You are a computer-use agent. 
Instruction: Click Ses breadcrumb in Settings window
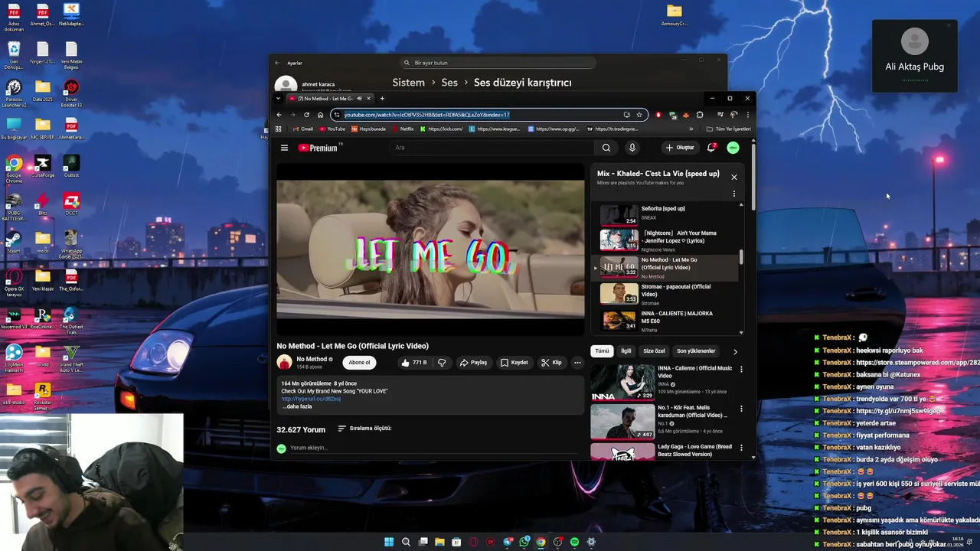click(449, 83)
